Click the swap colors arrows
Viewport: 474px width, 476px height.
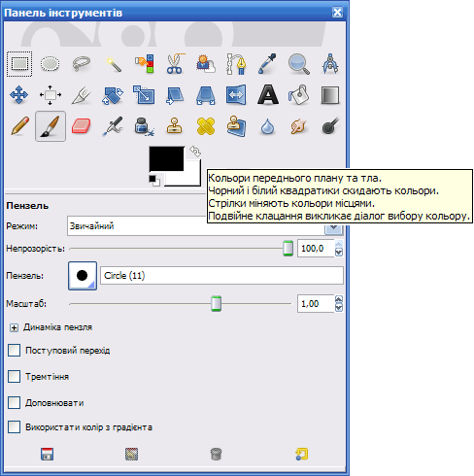tap(195, 152)
